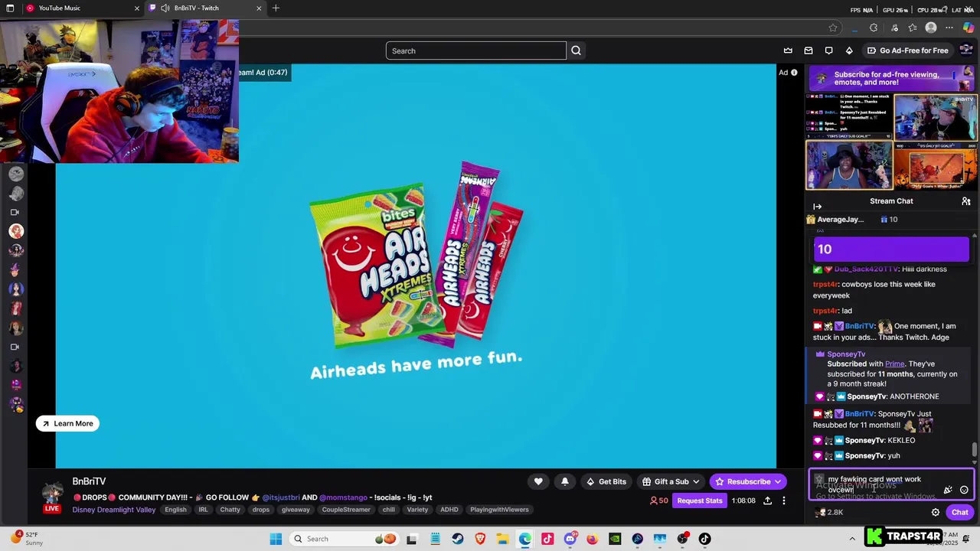This screenshot has height=551, width=980.
Task: Click the Request Stats button
Action: click(699, 500)
